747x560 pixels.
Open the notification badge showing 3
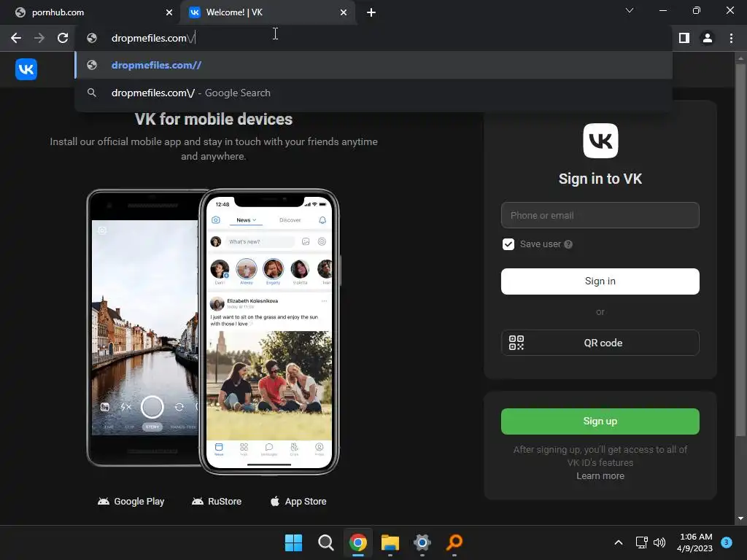pyautogui.click(x=727, y=542)
